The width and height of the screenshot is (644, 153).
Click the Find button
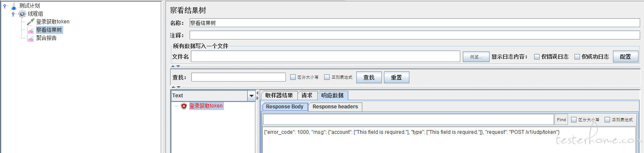(x=561, y=120)
